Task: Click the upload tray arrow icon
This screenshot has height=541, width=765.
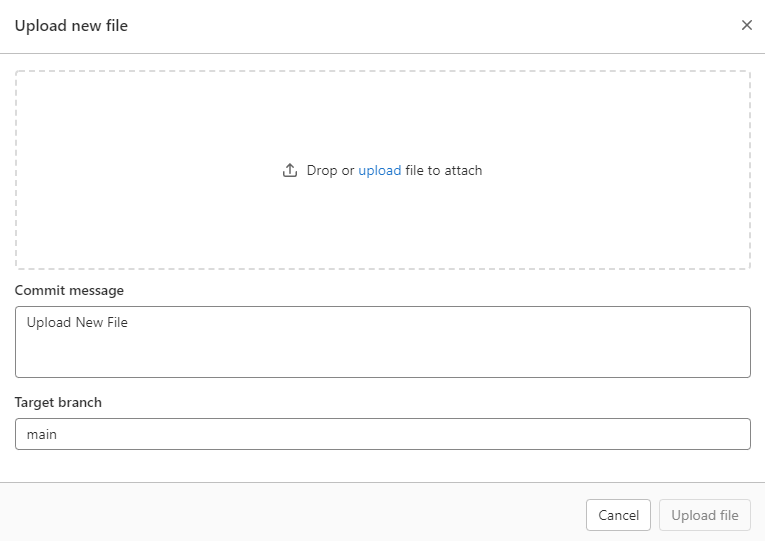Action: point(290,170)
